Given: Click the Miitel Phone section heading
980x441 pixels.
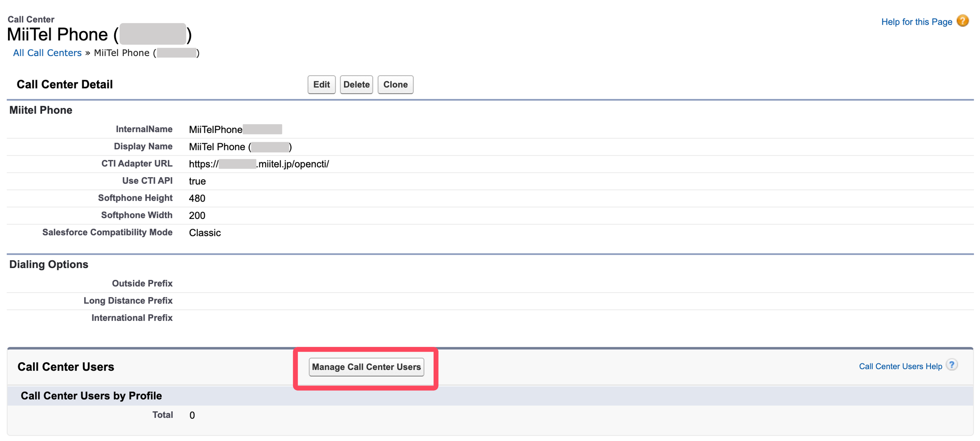Looking at the screenshot, I should point(41,110).
